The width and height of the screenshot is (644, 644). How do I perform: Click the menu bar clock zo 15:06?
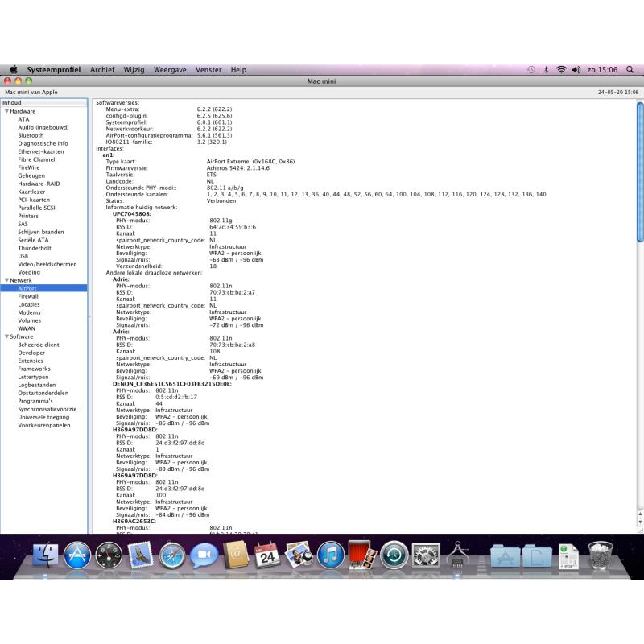coord(602,69)
